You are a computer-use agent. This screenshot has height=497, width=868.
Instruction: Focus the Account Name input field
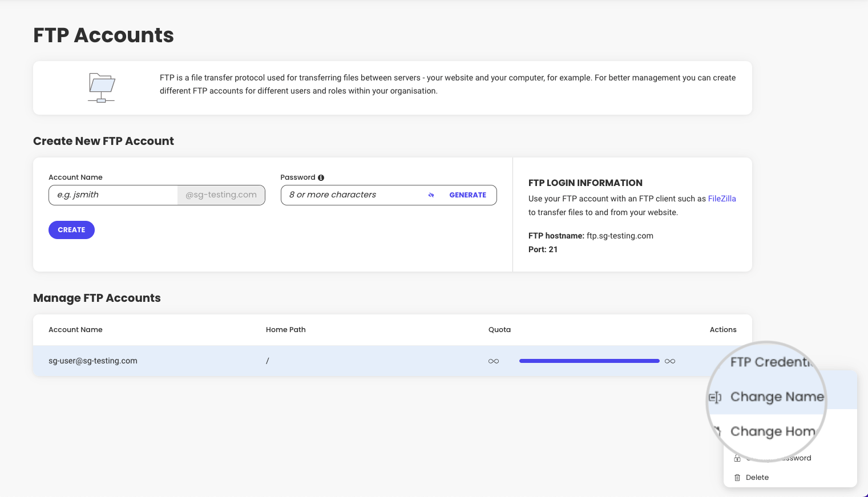[113, 195]
